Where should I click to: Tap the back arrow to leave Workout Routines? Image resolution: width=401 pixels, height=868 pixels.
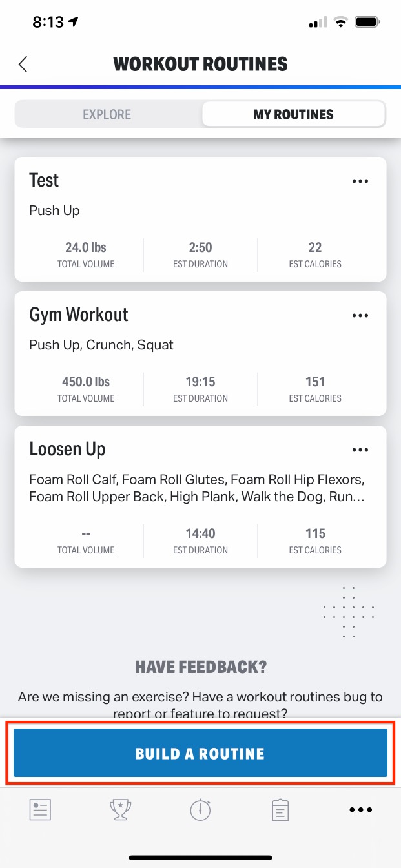click(x=23, y=64)
